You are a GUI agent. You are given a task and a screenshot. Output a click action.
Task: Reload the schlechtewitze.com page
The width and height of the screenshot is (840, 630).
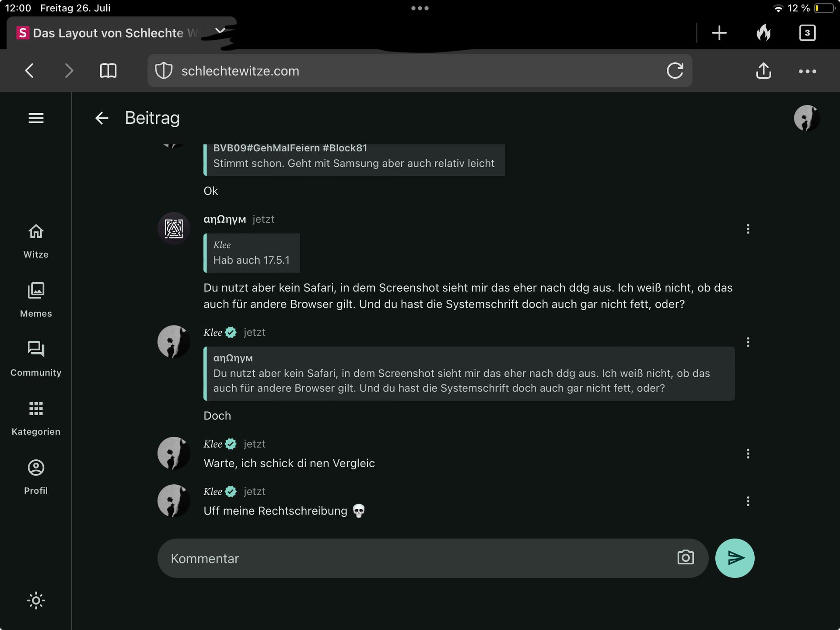675,71
